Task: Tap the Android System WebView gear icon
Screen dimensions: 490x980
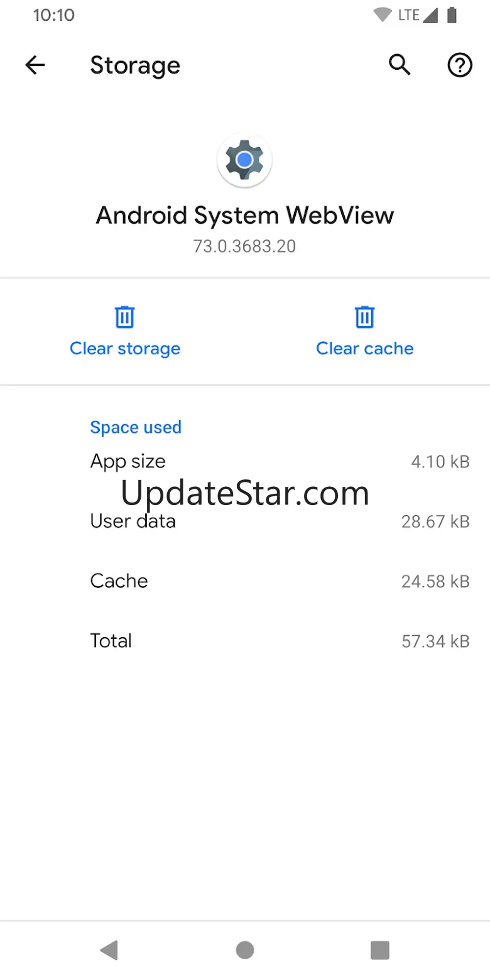Action: [244, 160]
